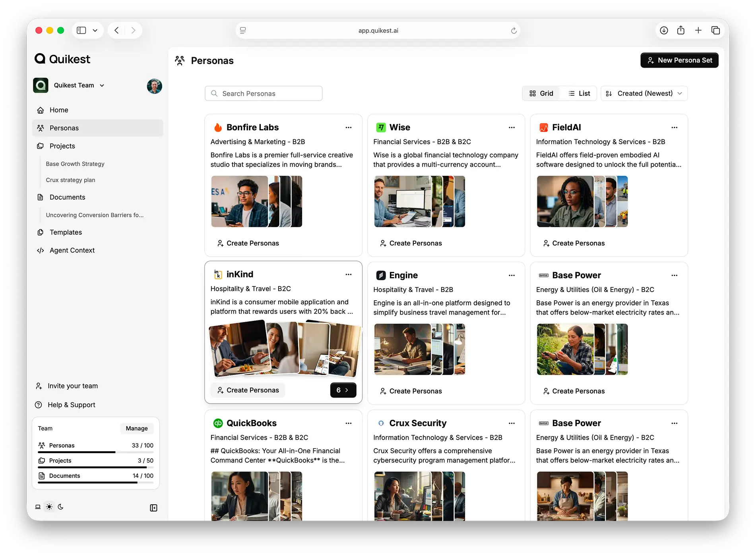Open Projects in the sidebar
Viewport: 756px width, 556px height.
[97, 146]
